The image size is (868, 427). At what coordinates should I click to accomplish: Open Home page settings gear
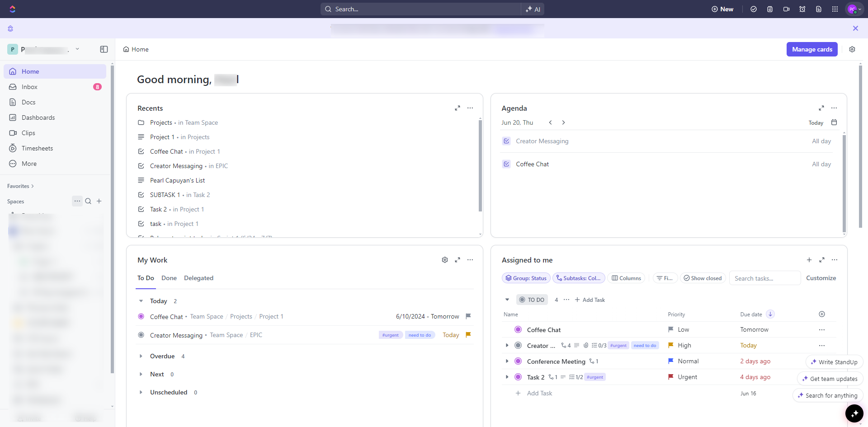852,49
